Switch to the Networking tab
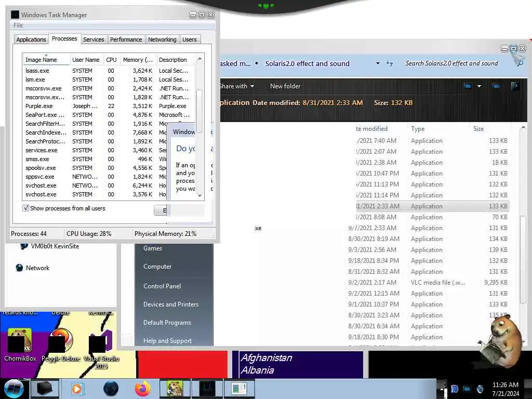 (x=162, y=39)
